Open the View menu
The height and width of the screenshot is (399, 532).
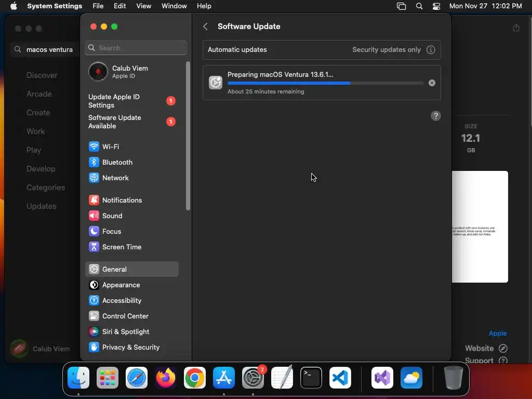point(143,6)
